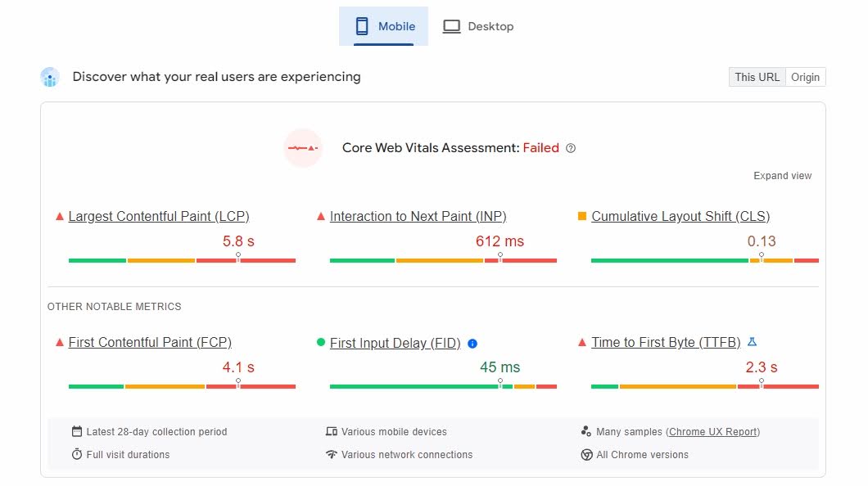Click the orange square indicator beside CLS

click(582, 216)
